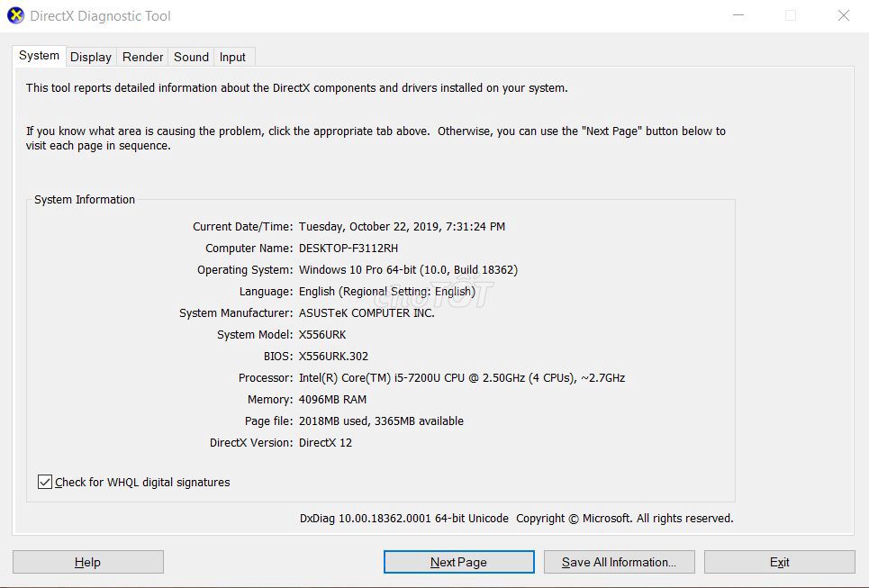Click the 2018MB used page file value
This screenshot has height=588, width=869.
[x=381, y=421]
